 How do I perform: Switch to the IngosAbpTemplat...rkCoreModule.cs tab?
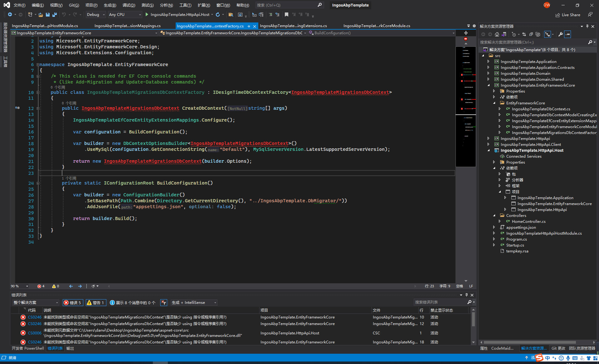[x=377, y=26]
